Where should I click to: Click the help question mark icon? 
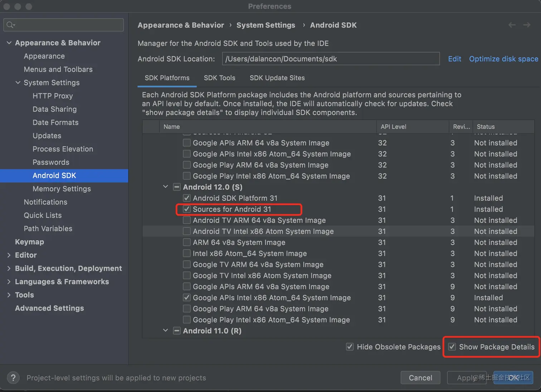coord(13,378)
